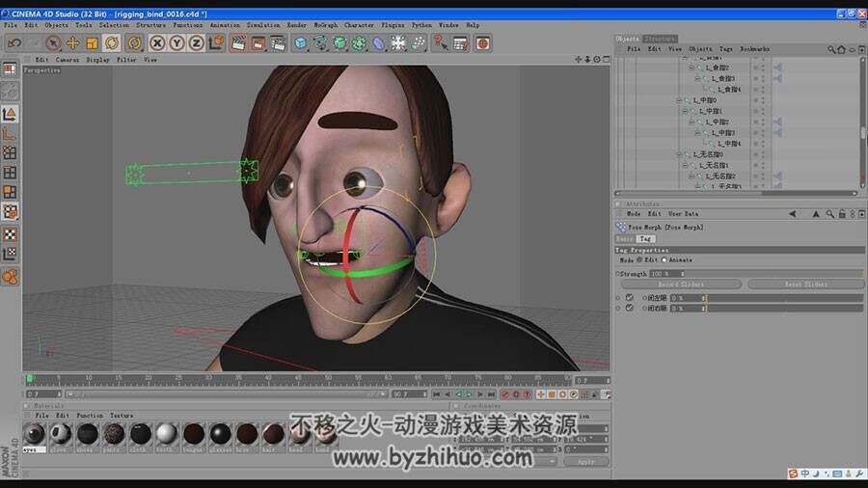Open the spline tools icon
Screen dimensions: 868x488
pyautogui.click(x=320, y=42)
